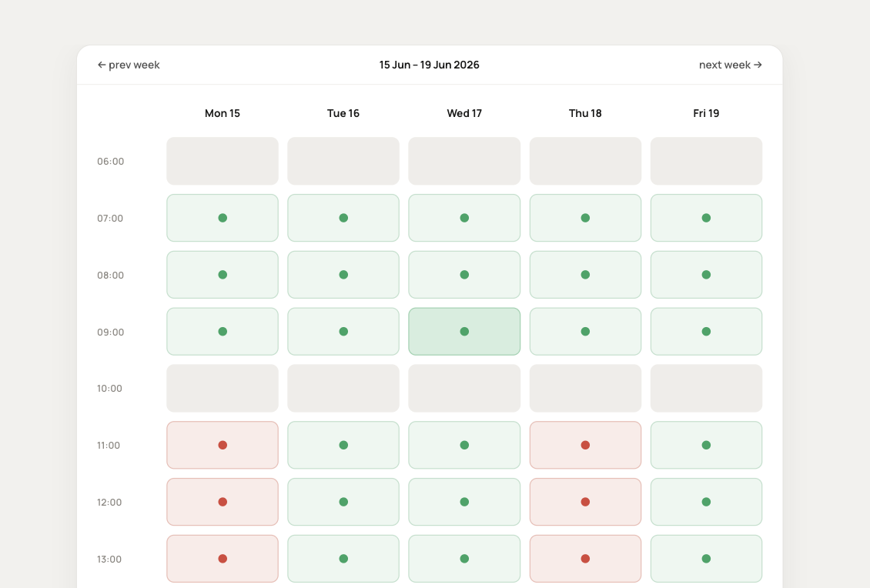
Task: Click the 06:00 time label
Action: coord(110,162)
